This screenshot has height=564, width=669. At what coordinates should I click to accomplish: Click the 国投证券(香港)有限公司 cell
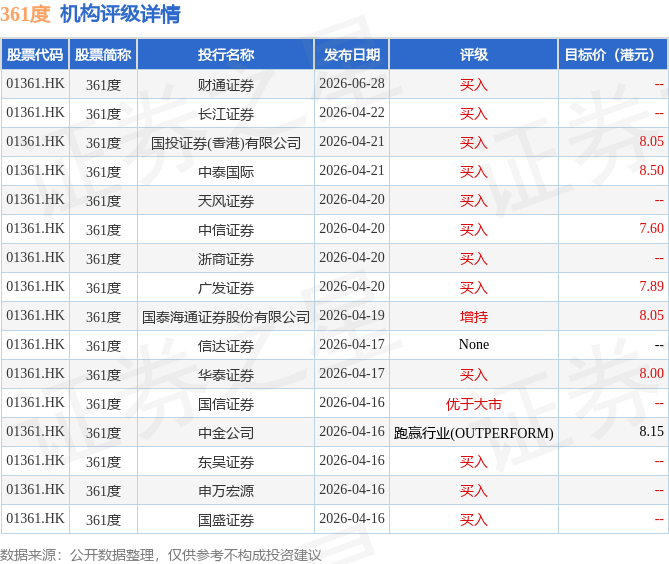pos(226,142)
